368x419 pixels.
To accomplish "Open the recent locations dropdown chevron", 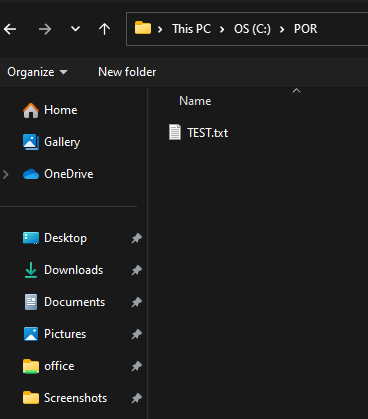I will pyautogui.click(x=76, y=29).
